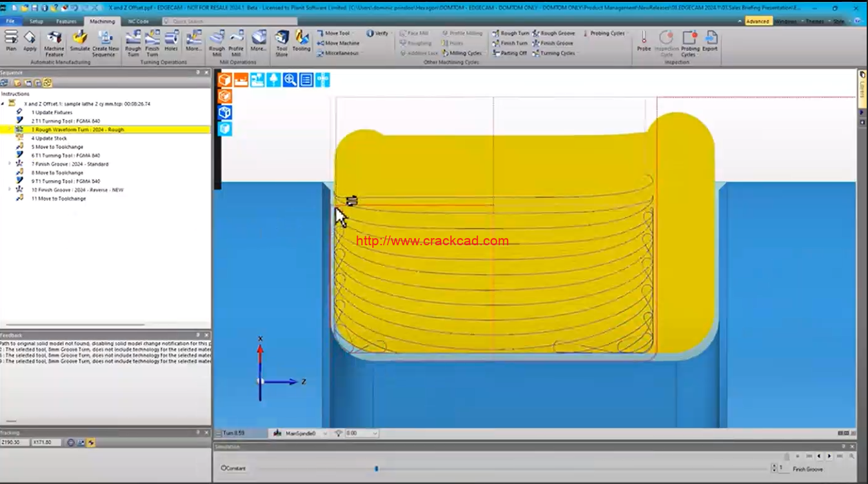The height and width of the screenshot is (484, 868).
Task: Select the Rough Waveform Turn instruction row
Action: [105, 130]
